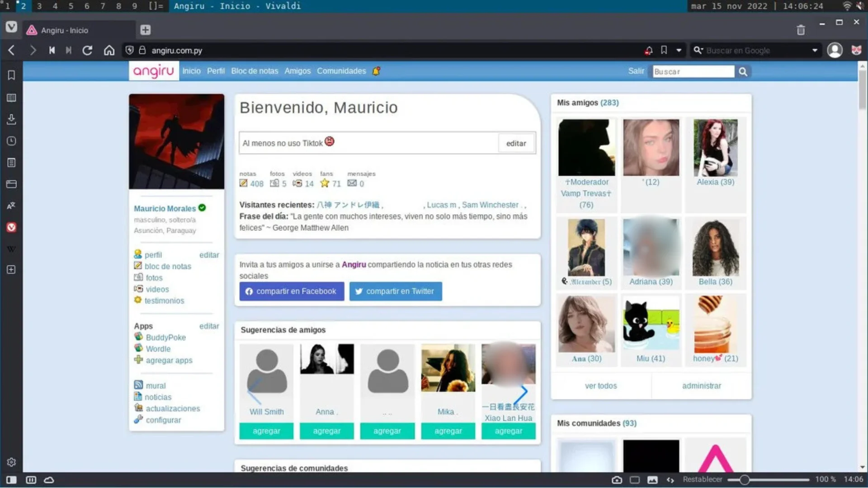Expand the search engine dropdown arrow

[815, 50]
